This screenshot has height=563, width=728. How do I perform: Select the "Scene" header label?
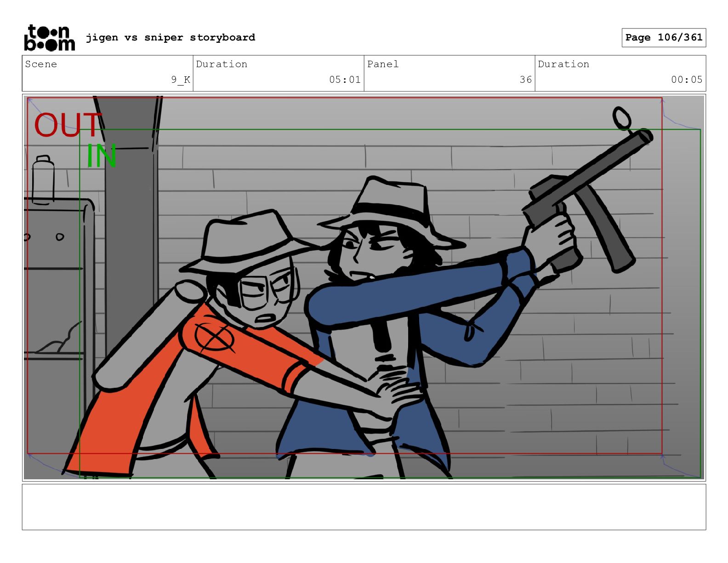(41, 64)
